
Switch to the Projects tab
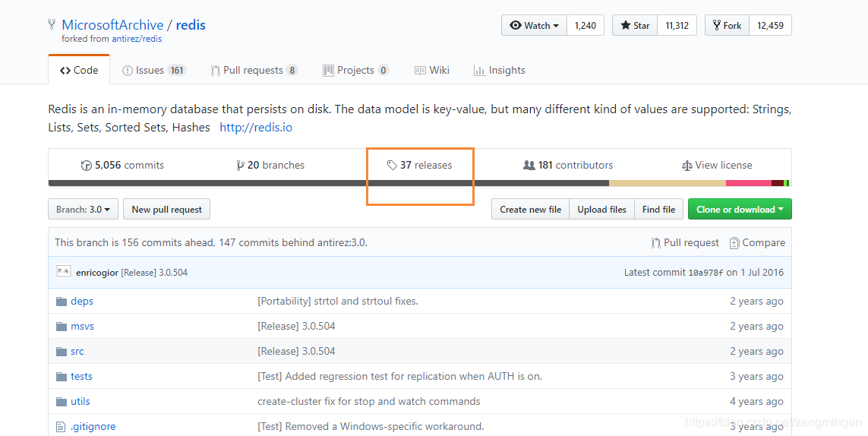click(x=356, y=71)
